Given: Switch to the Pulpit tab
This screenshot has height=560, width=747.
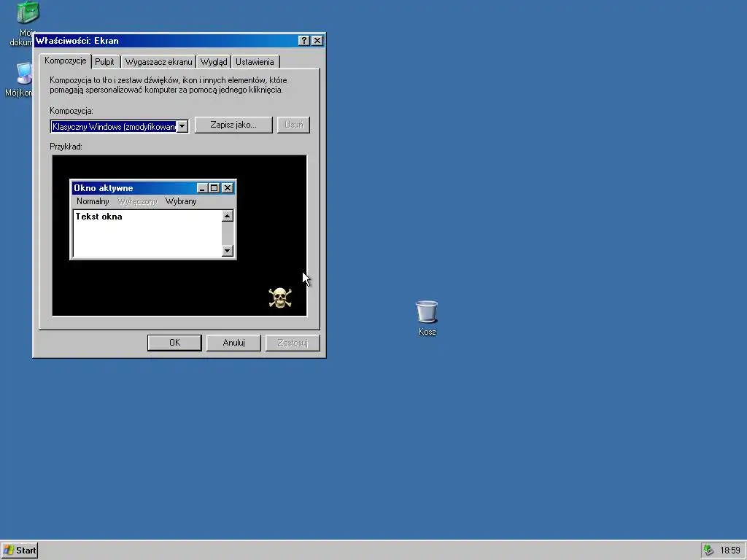Looking at the screenshot, I should (x=104, y=62).
